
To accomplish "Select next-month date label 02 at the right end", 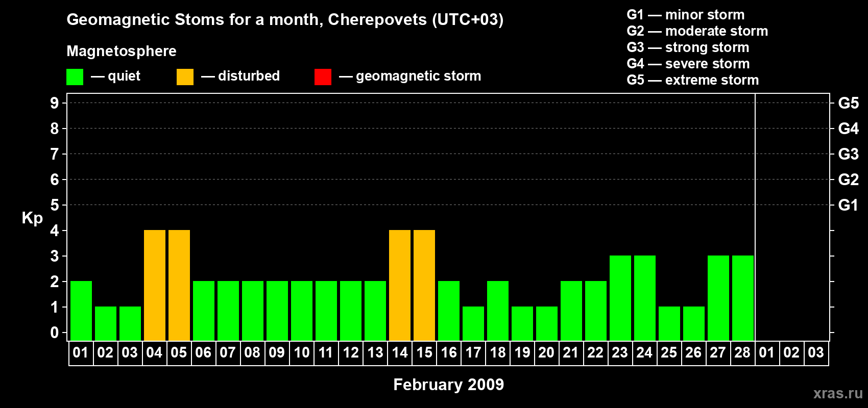I will click(x=791, y=353).
